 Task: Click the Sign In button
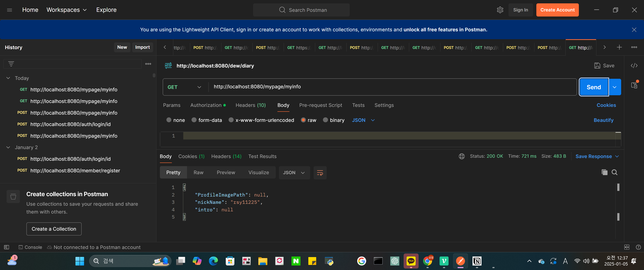point(520,10)
